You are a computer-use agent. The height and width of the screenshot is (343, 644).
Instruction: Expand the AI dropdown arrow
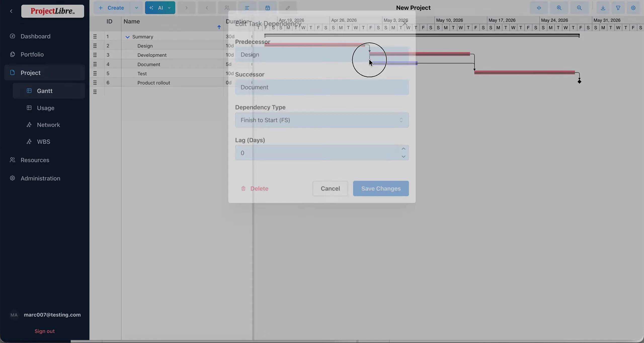[170, 8]
